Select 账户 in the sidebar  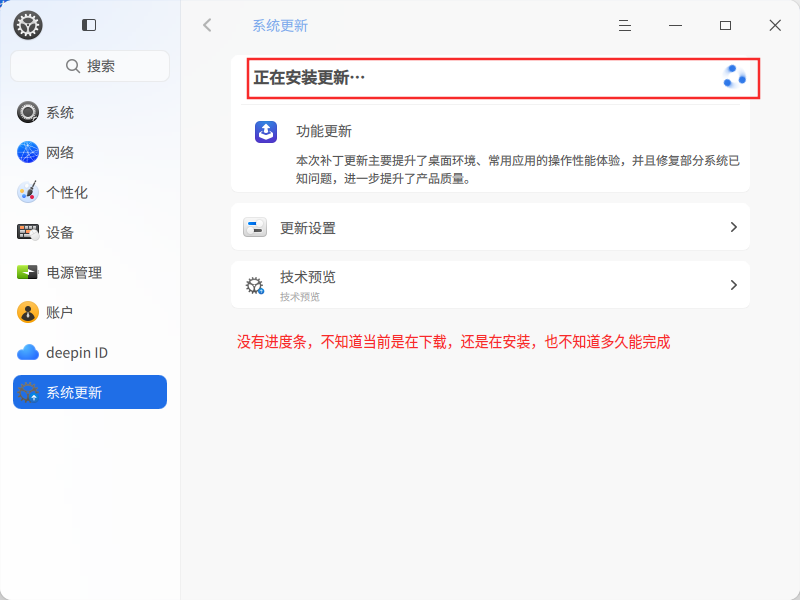coord(59,312)
